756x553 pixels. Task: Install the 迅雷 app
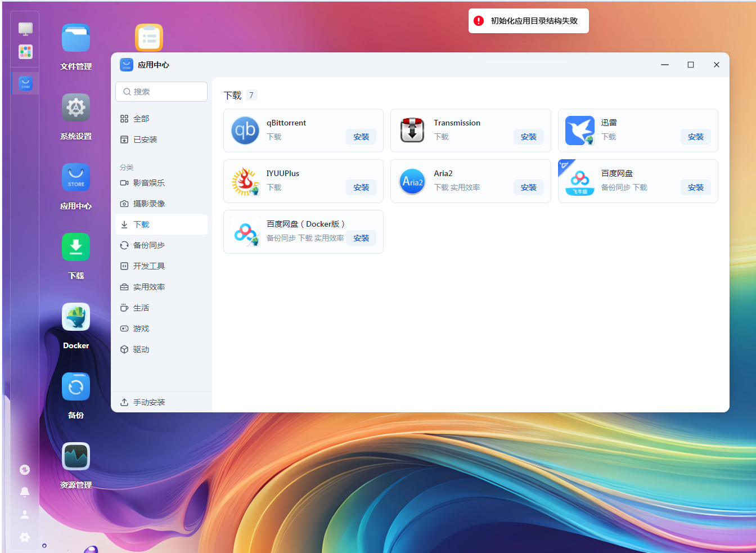(x=696, y=137)
